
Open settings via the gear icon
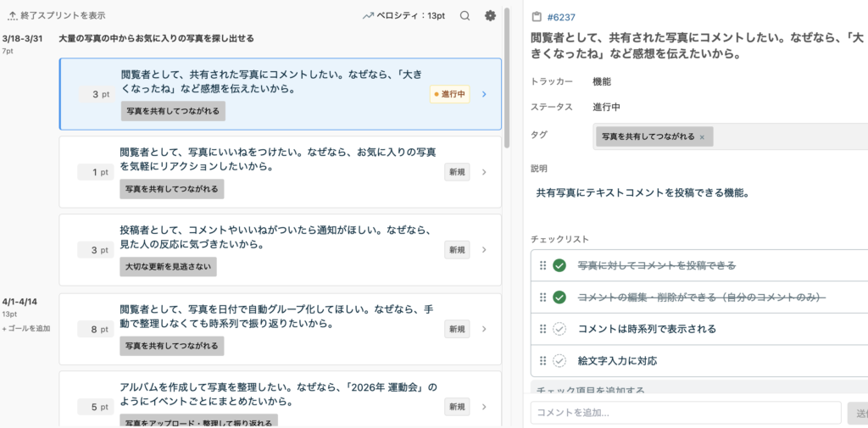point(490,15)
